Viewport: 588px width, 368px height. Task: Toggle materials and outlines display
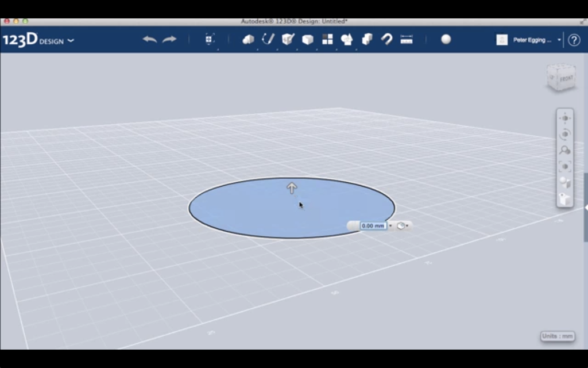click(564, 182)
